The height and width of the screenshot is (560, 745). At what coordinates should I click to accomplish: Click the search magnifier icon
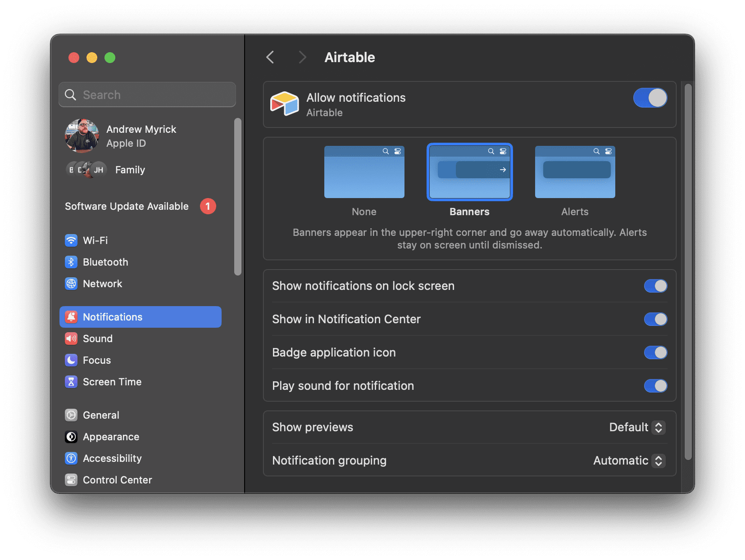[x=71, y=95]
